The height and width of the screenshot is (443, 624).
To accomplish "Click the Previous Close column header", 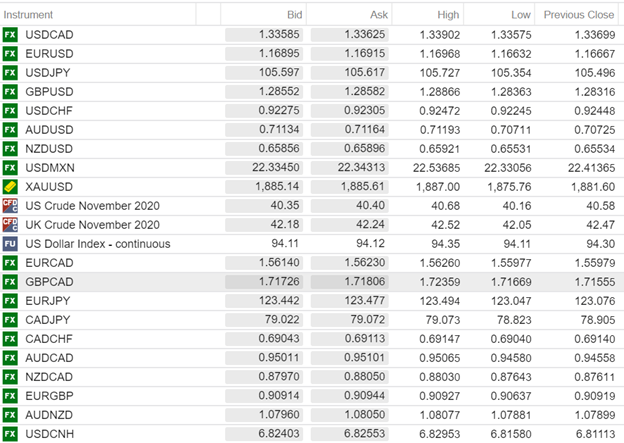I will click(x=578, y=15).
